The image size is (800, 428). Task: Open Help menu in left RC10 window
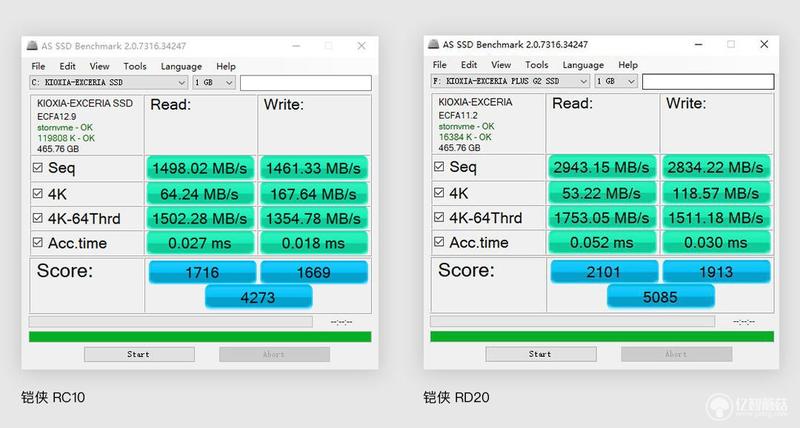tap(226, 66)
